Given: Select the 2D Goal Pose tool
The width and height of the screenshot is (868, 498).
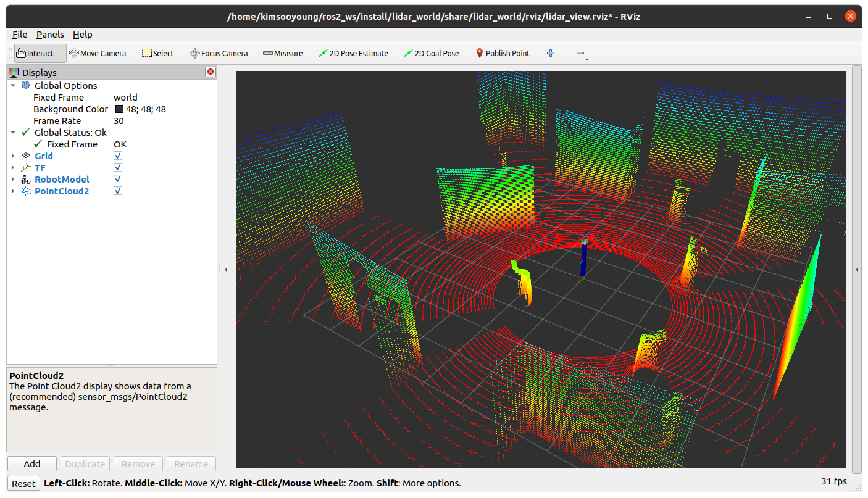Looking at the screenshot, I should click(431, 53).
